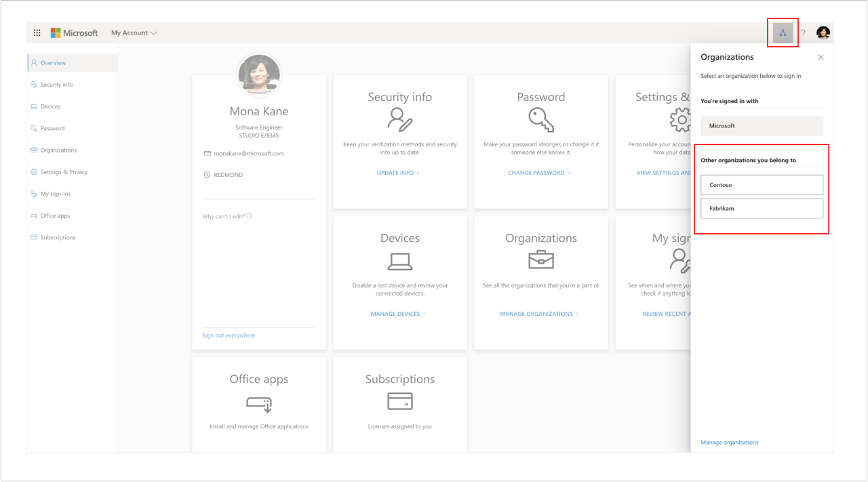This screenshot has width=868, height=482.
Task: Open the app launcher waffle icon
Action: [x=37, y=32]
